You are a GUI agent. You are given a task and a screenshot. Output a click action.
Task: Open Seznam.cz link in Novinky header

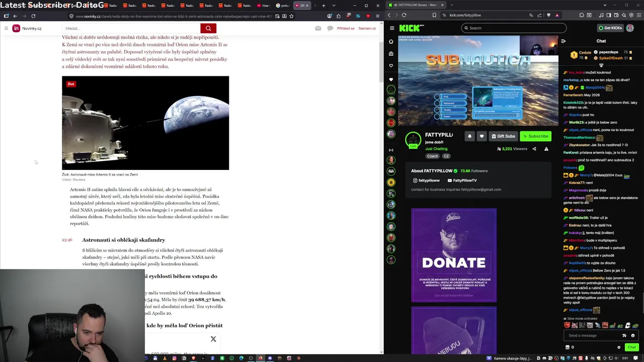point(367,28)
